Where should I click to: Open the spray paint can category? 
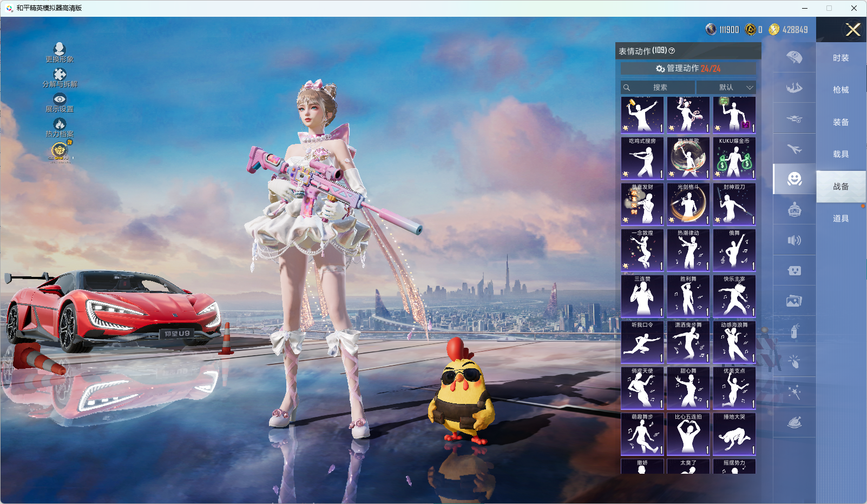(x=794, y=331)
